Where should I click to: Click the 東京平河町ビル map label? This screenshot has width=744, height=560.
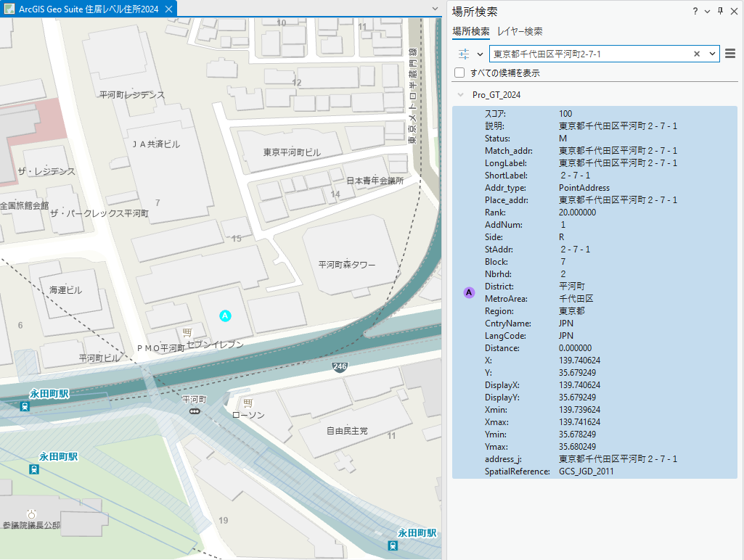(x=292, y=152)
